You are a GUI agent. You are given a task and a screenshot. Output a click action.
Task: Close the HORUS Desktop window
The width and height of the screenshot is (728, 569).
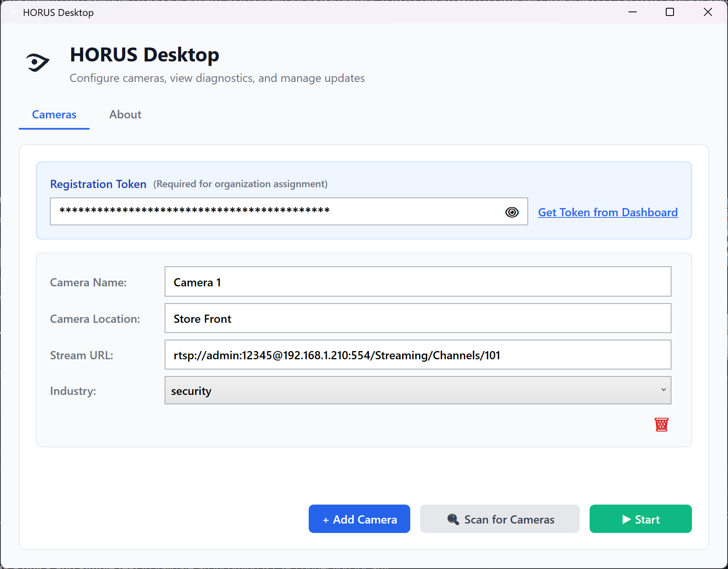(708, 12)
